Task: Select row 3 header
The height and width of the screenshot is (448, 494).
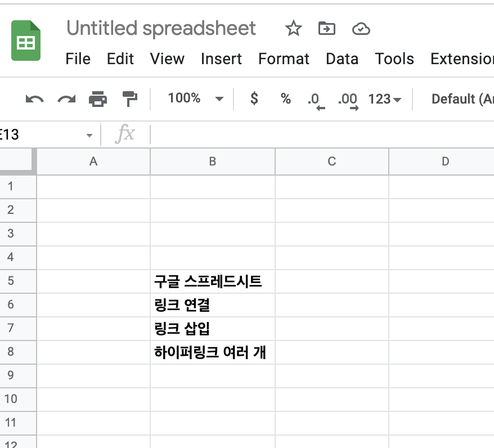Action: [x=18, y=234]
